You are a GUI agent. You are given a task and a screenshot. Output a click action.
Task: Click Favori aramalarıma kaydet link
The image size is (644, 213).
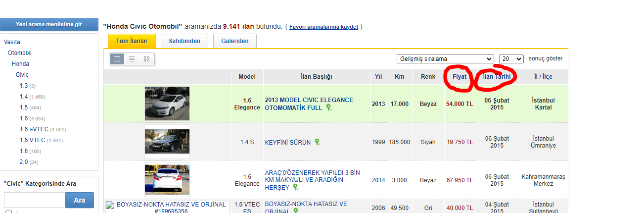tap(323, 27)
